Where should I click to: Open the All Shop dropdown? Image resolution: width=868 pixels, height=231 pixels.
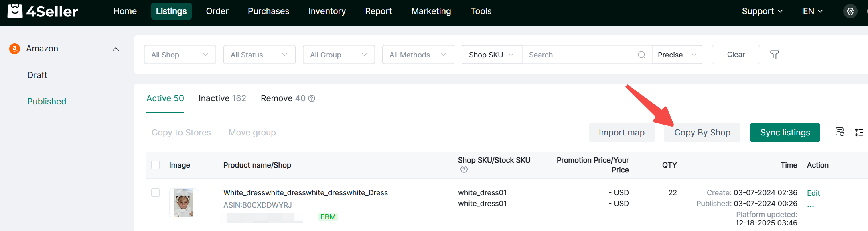[180, 55]
